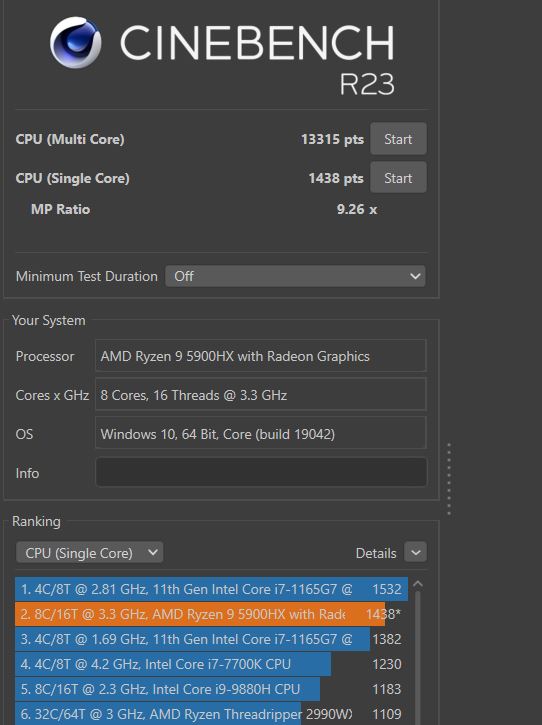
Task: Start the CPU Single Core benchmark
Action: coord(398,178)
